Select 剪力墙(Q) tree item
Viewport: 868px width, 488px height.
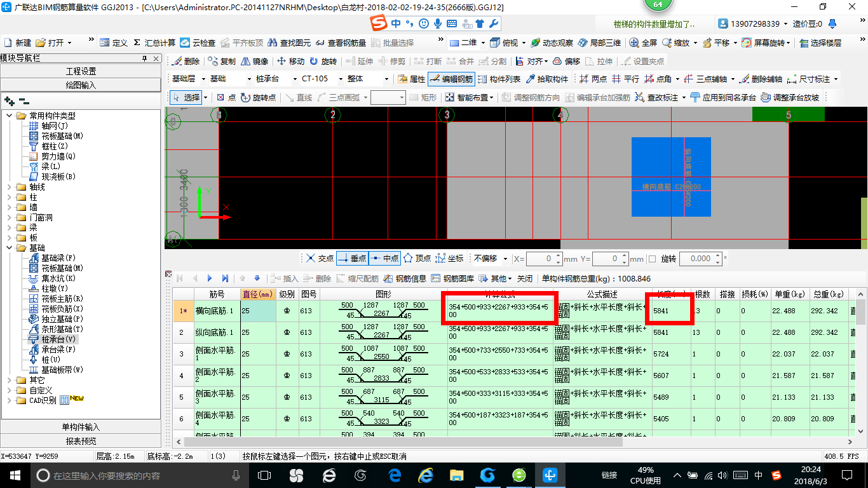tap(53, 156)
